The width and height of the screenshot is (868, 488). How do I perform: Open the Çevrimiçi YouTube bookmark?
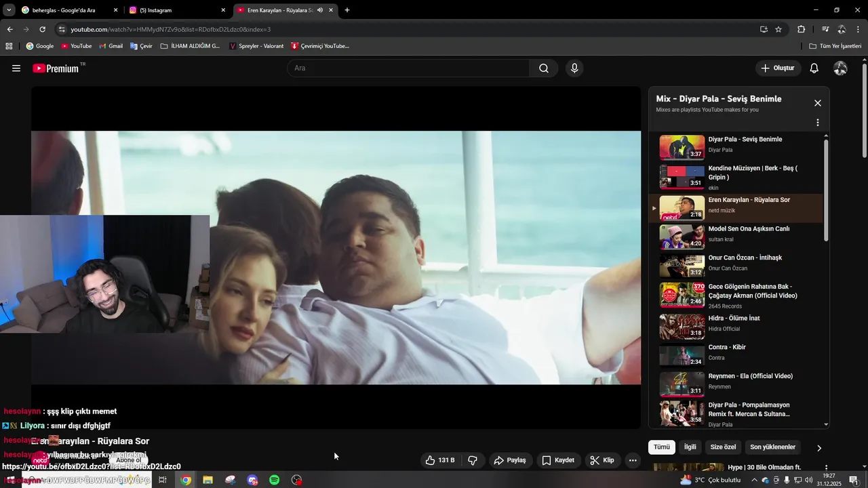320,46
